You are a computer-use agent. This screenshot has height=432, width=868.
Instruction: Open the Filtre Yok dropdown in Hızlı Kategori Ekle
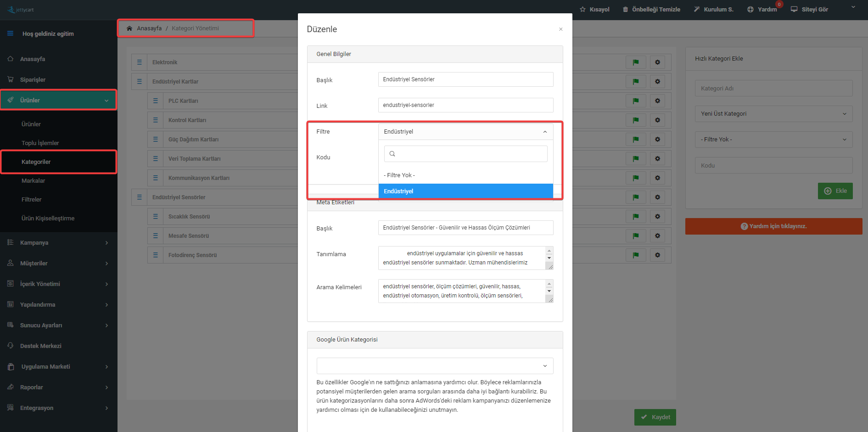tap(773, 140)
